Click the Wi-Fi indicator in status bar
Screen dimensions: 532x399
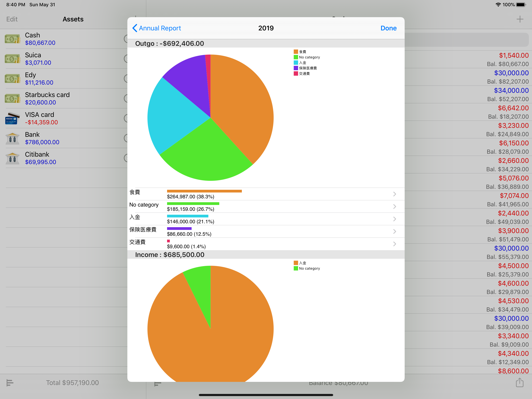pos(498,4)
